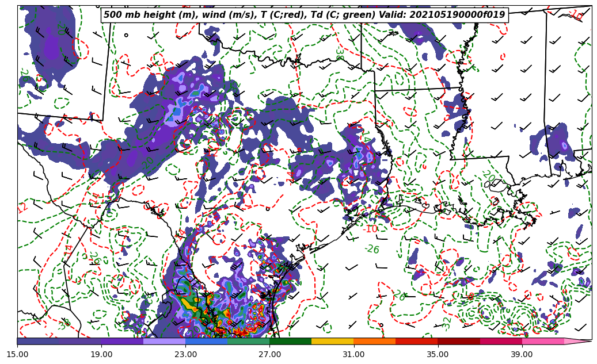Screen dimensions: 597x364
Task: Click the green -26 label over the Gulf
Action: 372,249
